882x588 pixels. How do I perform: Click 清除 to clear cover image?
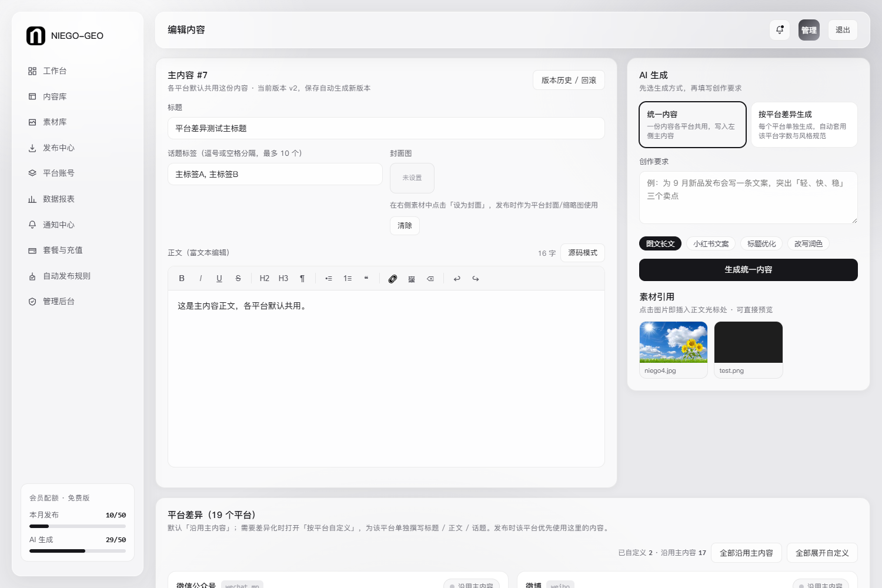tap(405, 226)
